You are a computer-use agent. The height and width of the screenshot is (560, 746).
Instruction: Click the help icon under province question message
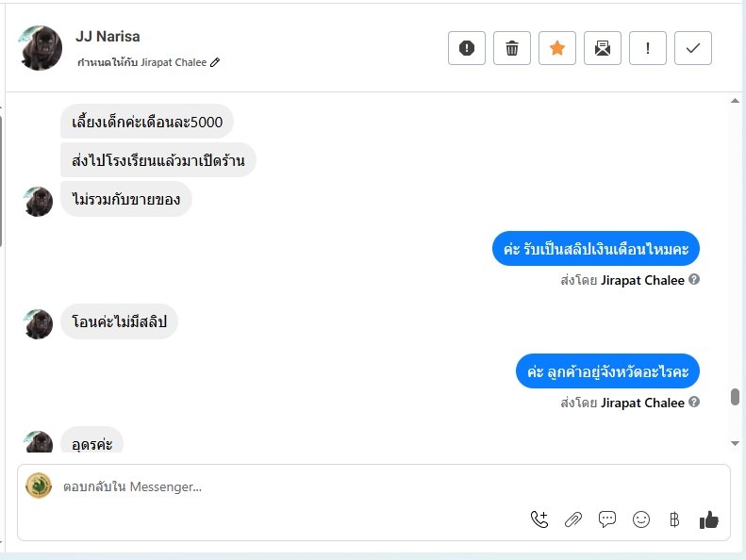[x=694, y=402]
